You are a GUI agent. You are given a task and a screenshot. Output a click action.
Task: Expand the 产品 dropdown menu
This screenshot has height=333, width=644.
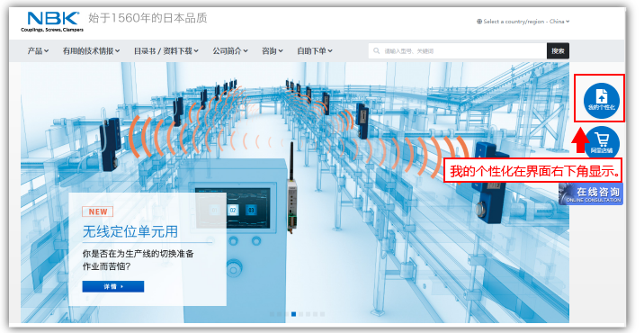(x=38, y=51)
